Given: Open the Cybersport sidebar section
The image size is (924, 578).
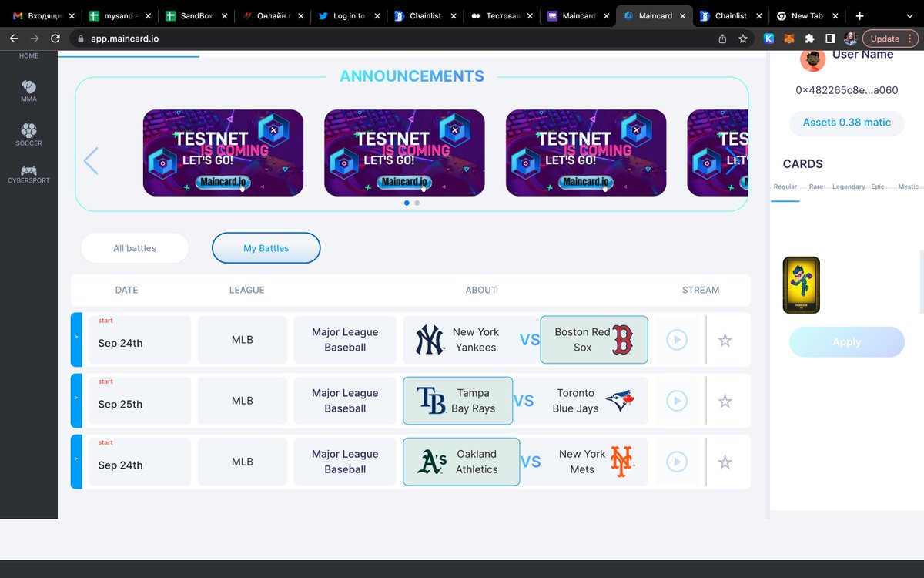Looking at the screenshot, I should pos(28,174).
